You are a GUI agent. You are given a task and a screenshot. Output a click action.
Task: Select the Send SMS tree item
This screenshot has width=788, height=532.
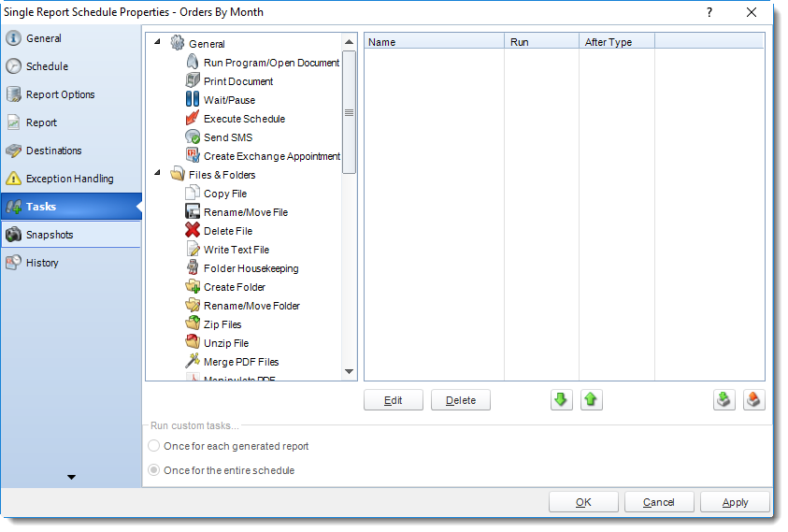tap(228, 137)
